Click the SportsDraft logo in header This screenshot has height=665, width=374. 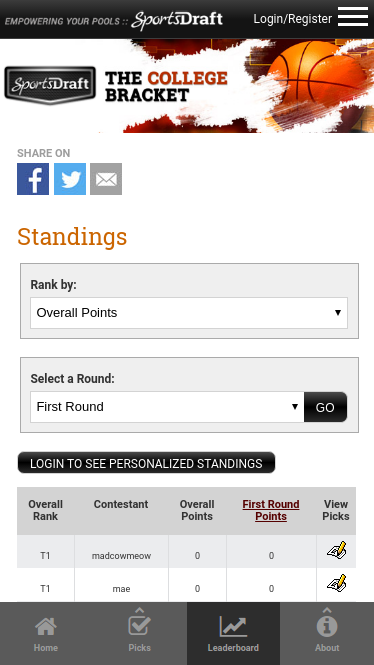pos(177,20)
